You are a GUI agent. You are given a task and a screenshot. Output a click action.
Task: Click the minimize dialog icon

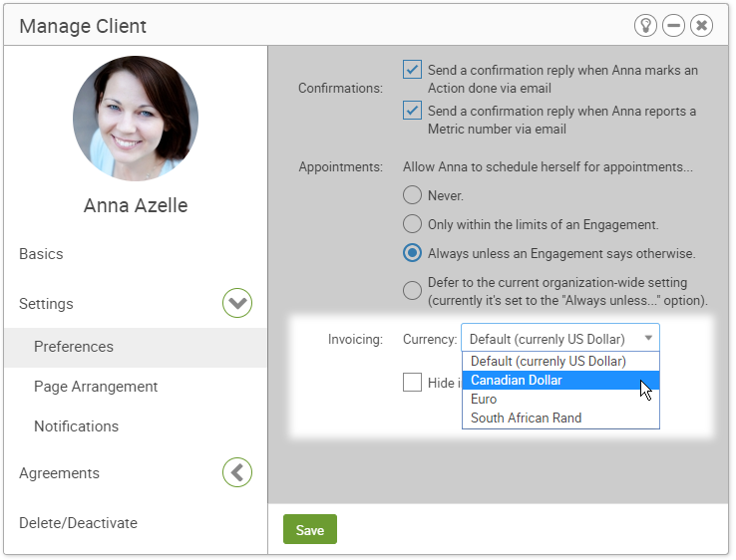point(673,25)
